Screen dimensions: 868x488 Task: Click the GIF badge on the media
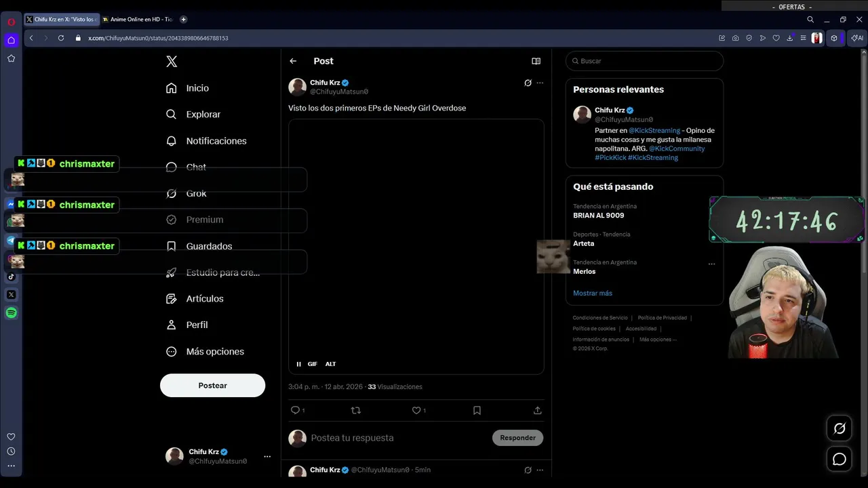point(313,364)
